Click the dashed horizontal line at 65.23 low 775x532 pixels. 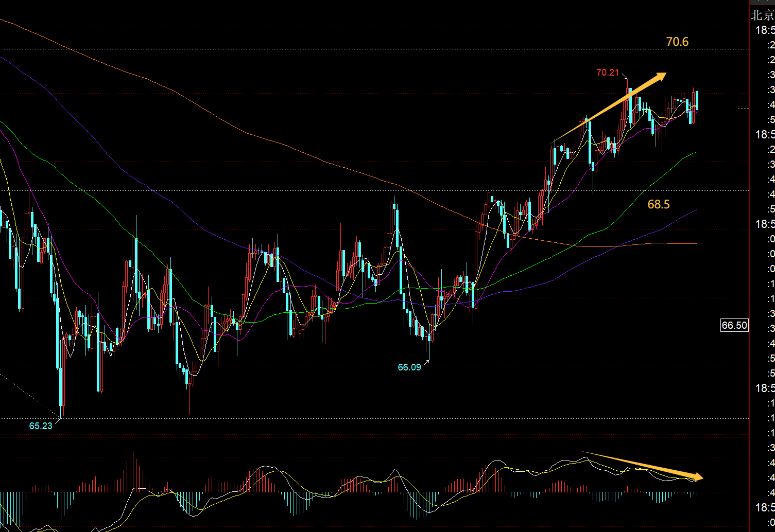click(x=360, y=418)
